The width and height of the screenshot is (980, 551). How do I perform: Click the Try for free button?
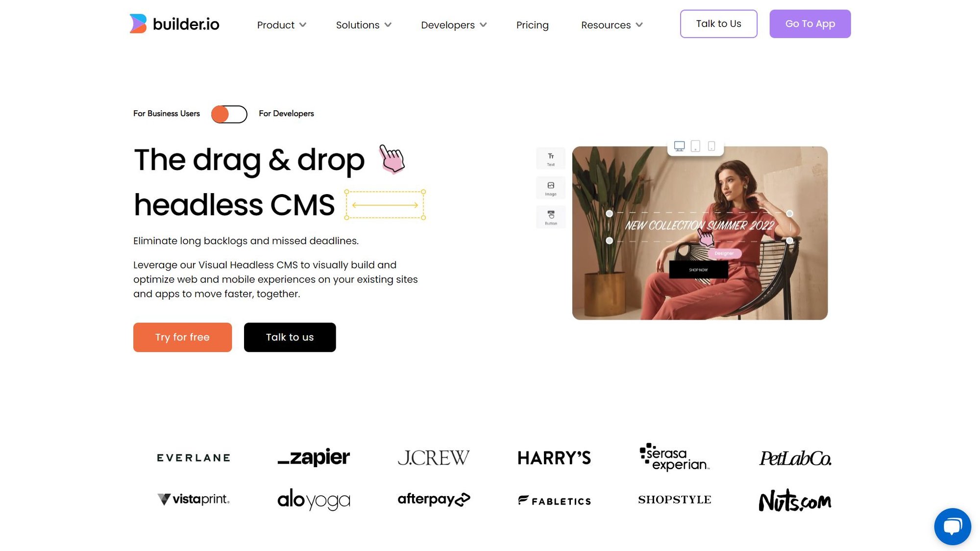coord(182,337)
